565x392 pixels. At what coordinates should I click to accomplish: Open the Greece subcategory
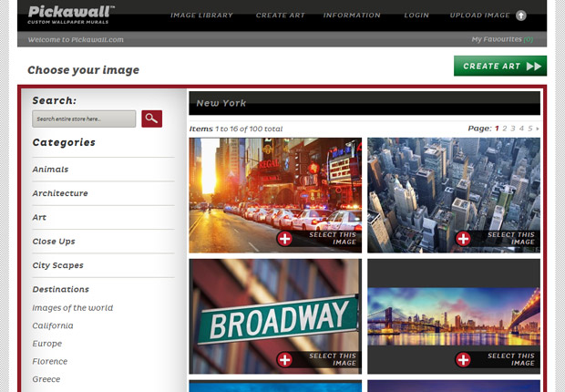(x=46, y=379)
